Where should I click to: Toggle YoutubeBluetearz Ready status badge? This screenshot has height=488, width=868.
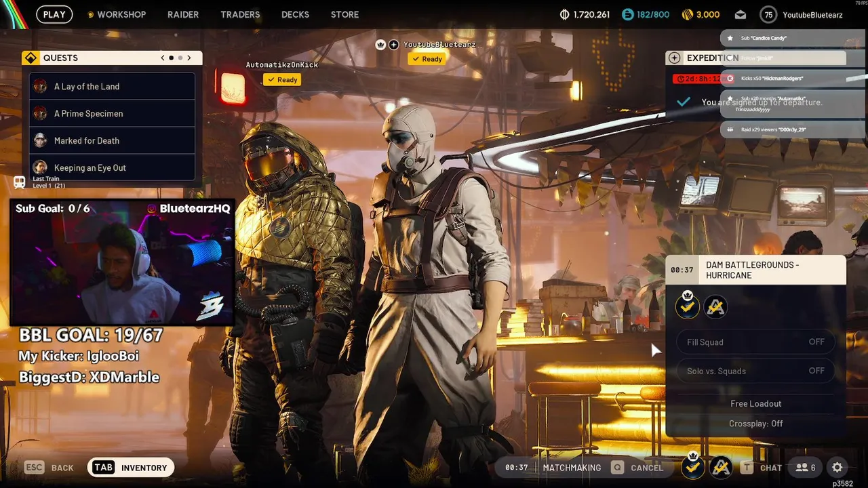tap(427, 59)
